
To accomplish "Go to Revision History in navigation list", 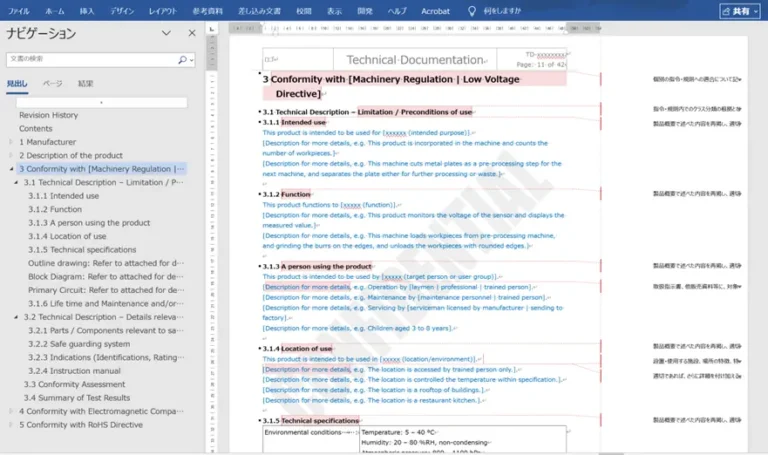I will (48, 115).
